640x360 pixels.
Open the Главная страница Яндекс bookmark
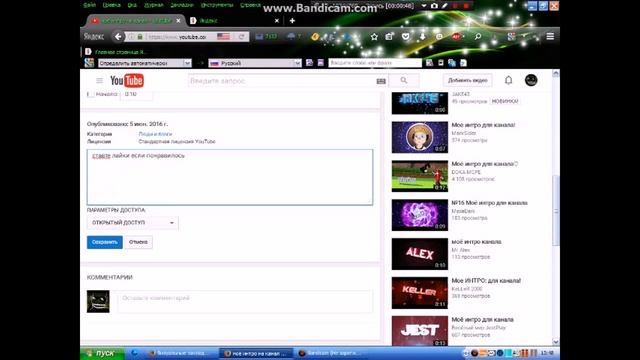click(116, 52)
